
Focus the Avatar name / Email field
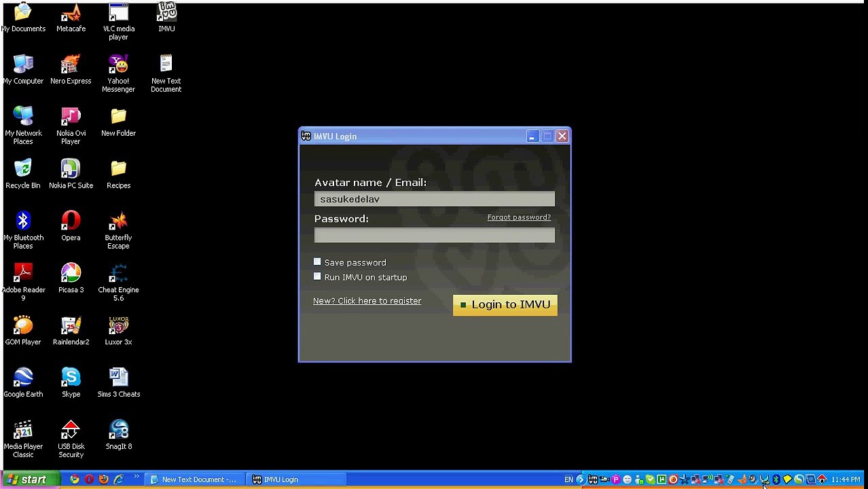(x=434, y=199)
